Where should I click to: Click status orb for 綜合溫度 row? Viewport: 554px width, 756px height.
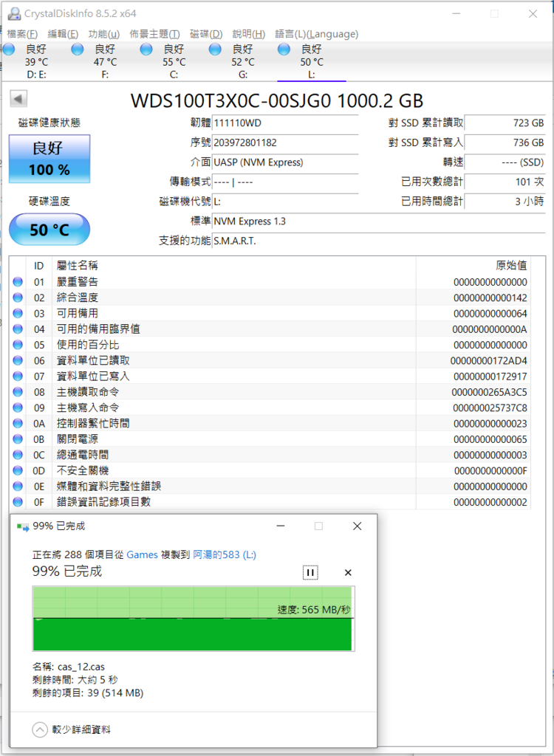pyautogui.click(x=18, y=298)
